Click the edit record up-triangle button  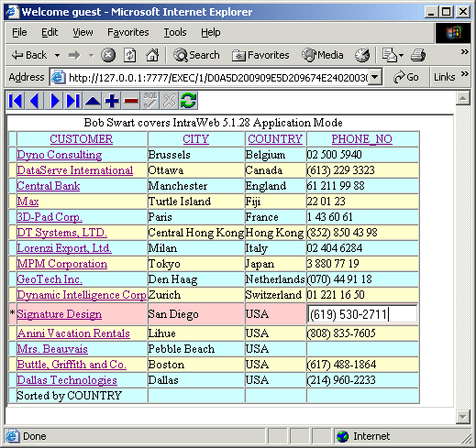coord(93,101)
